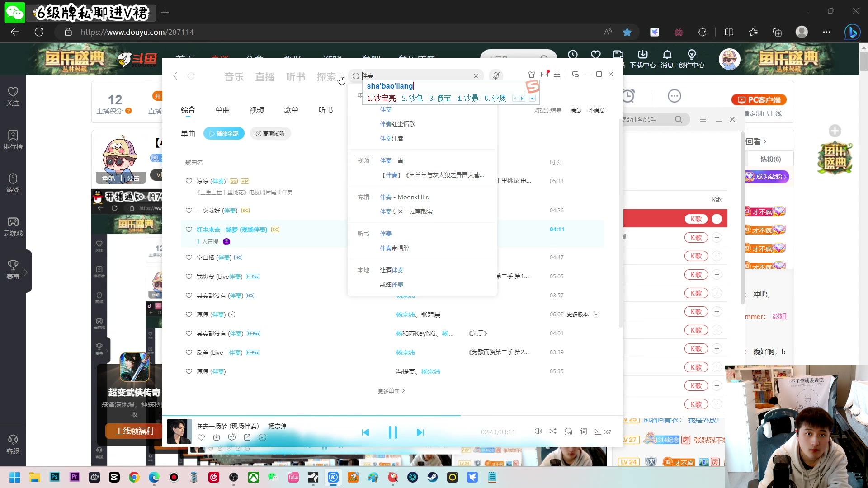Open the listen-to-identify song icon

click(x=496, y=75)
